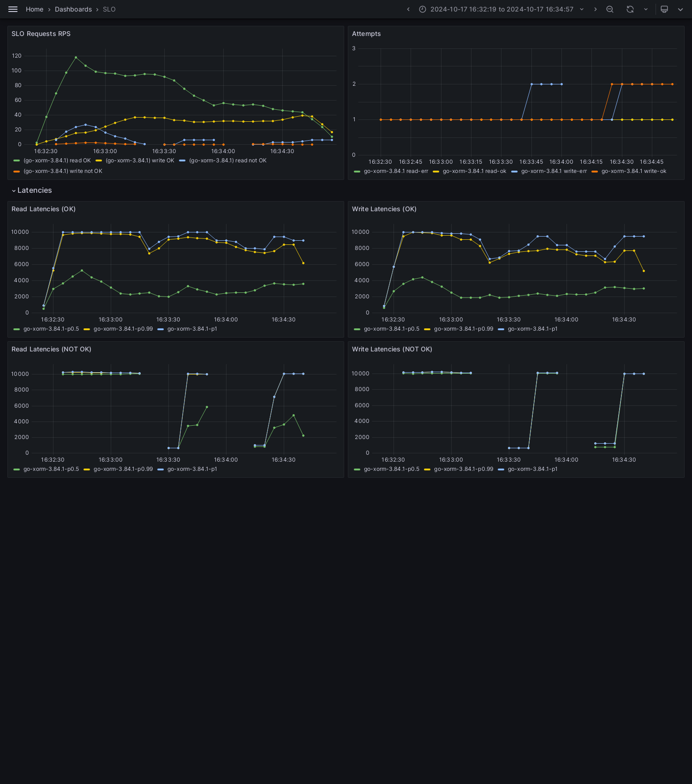This screenshot has width=692, height=784.
Task: Toggle p0.99 series in Read Latencies (OK)
Action: (123, 329)
